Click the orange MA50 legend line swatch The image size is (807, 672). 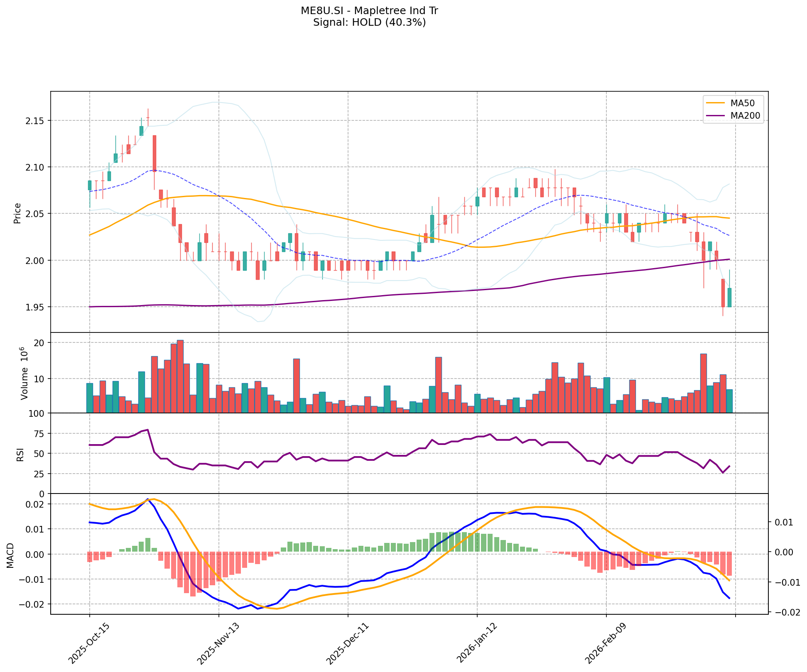click(x=716, y=103)
